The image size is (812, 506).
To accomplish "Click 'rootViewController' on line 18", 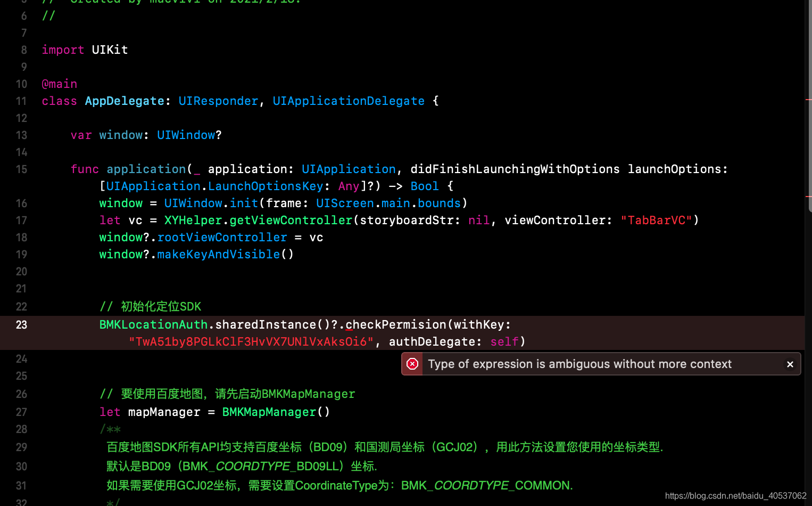I will pyautogui.click(x=222, y=238).
